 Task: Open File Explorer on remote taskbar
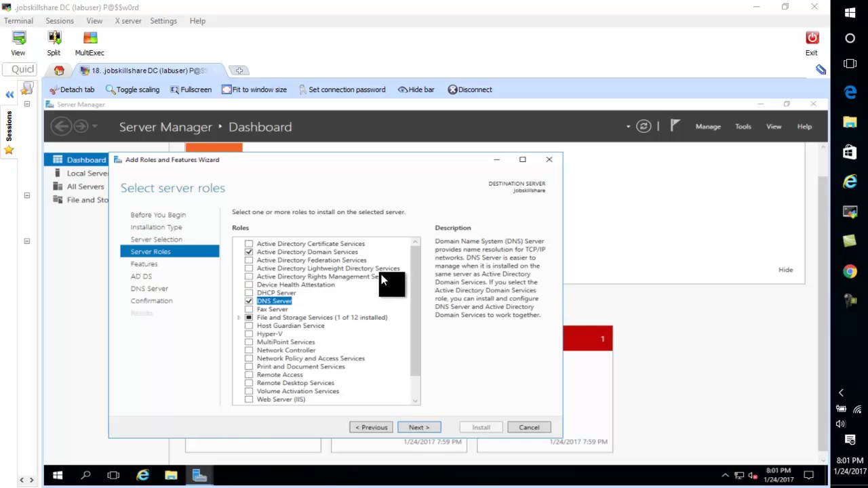point(171,475)
